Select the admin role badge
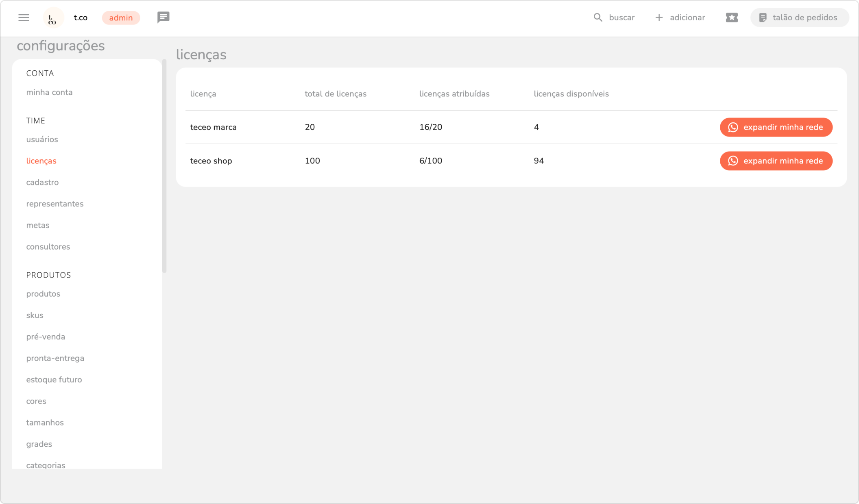Image resolution: width=859 pixels, height=504 pixels. [x=121, y=18]
